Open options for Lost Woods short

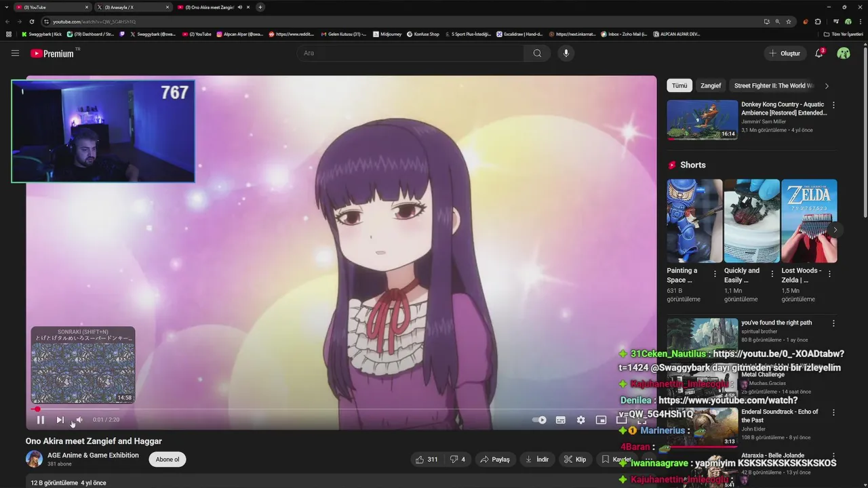829,274
